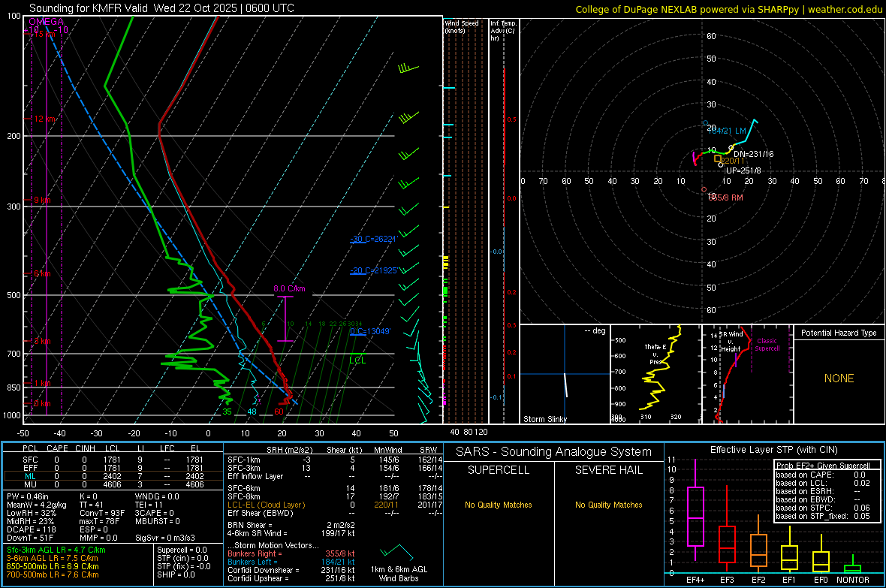Click the 'SARS - Sounding Analogue System' heading

pyautogui.click(x=554, y=452)
